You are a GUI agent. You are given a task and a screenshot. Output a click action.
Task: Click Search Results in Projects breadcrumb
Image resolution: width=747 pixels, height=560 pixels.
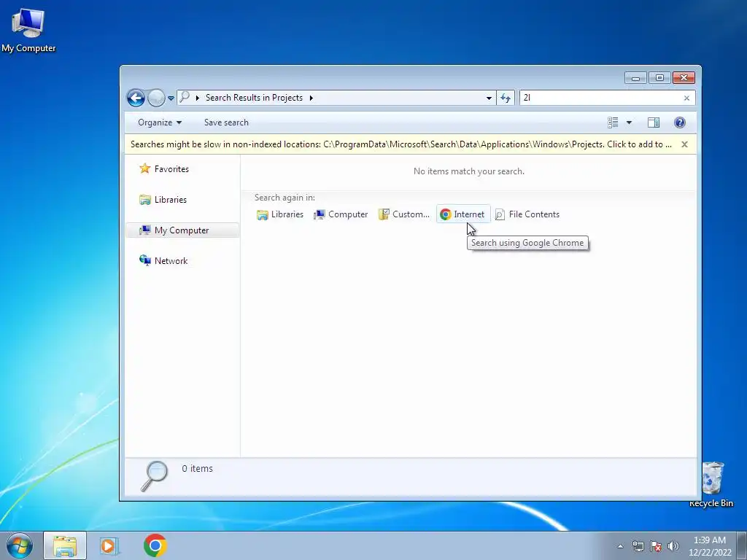click(254, 98)
